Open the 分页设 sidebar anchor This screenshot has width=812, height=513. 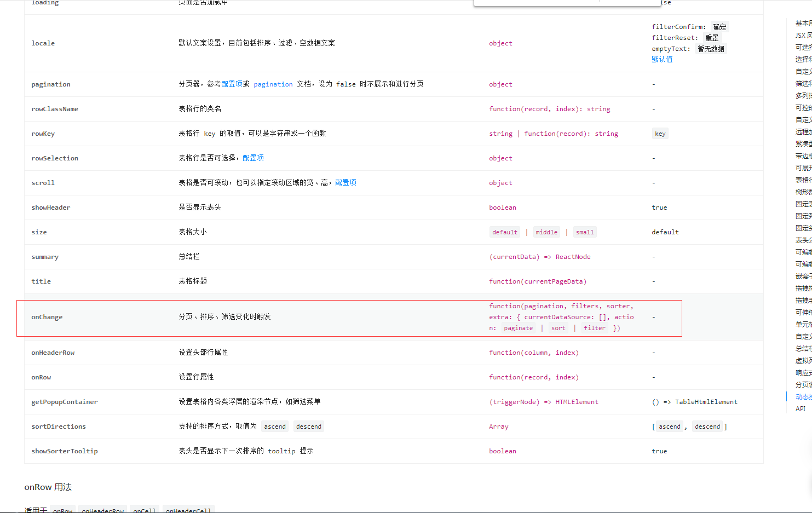click(803, 384)
